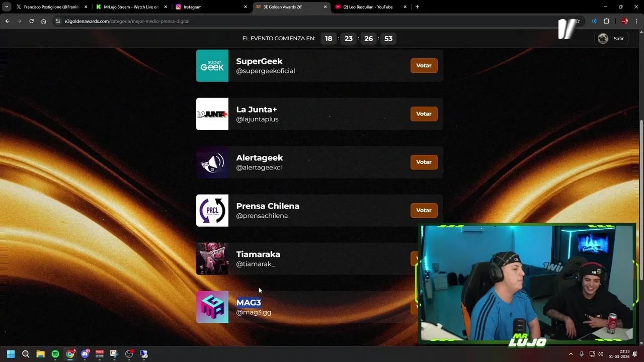Open the Chrome three-dot menu
The width and height of the screenshot is (644, 362).
[636, 21]
